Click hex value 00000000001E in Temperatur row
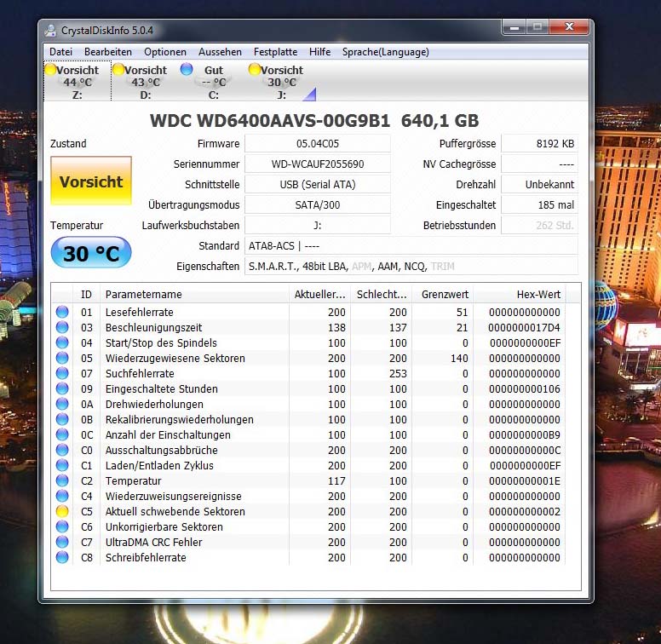661x644 pixels. coord(525,481)
